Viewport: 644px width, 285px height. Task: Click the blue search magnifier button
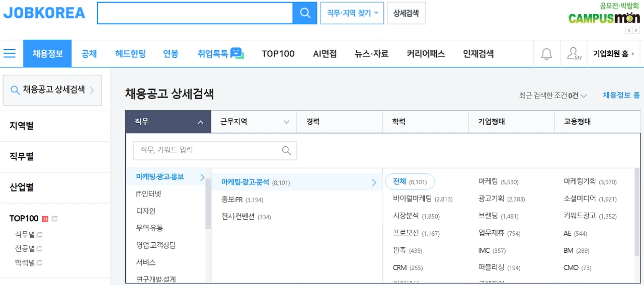[305, 13]
